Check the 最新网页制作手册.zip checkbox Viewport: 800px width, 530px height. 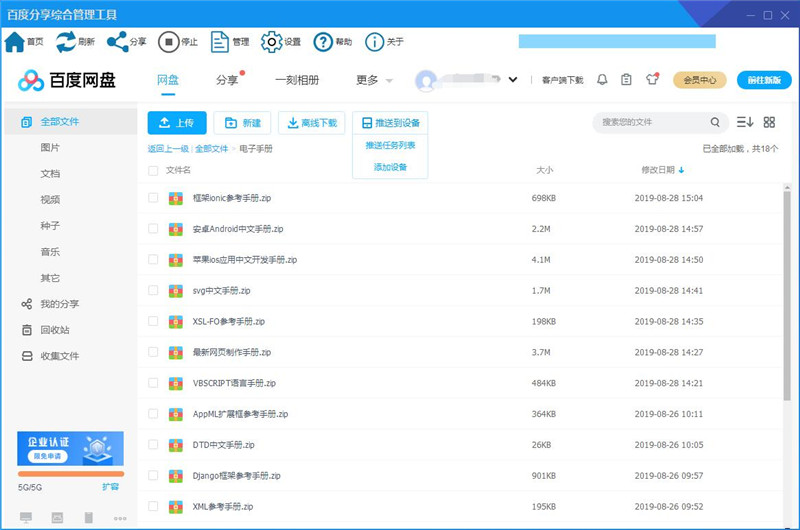click(153, 352)
